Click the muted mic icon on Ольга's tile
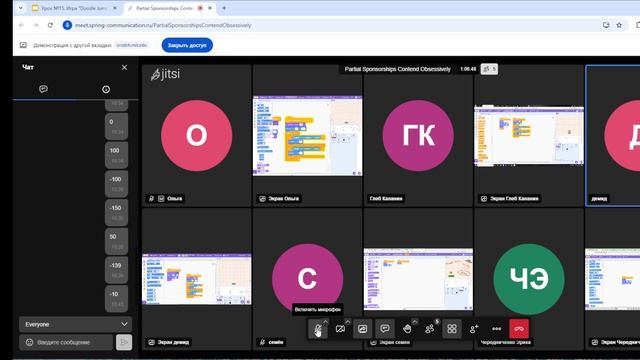The height and width of the screenshot is (360, 640). pos(151,198)
